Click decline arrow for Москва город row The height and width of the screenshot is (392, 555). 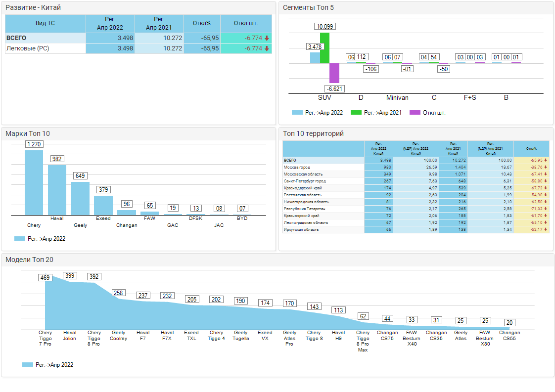click(546, 167)
